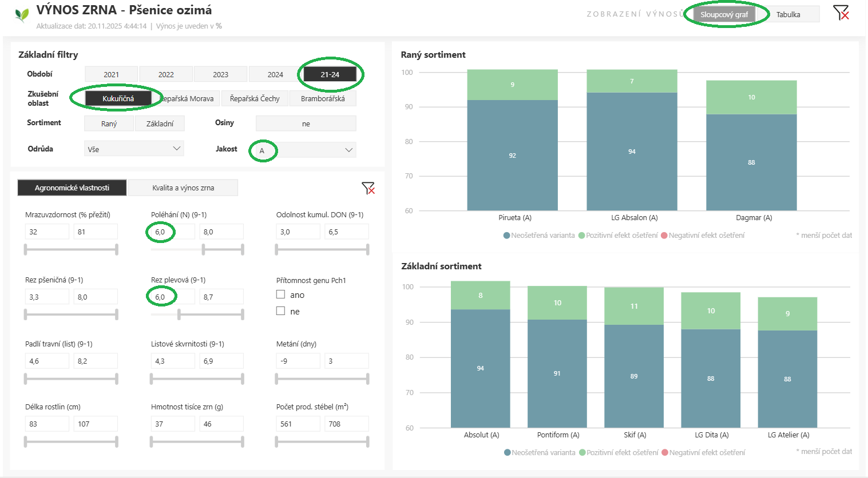Select period 2022

(166, 74)
